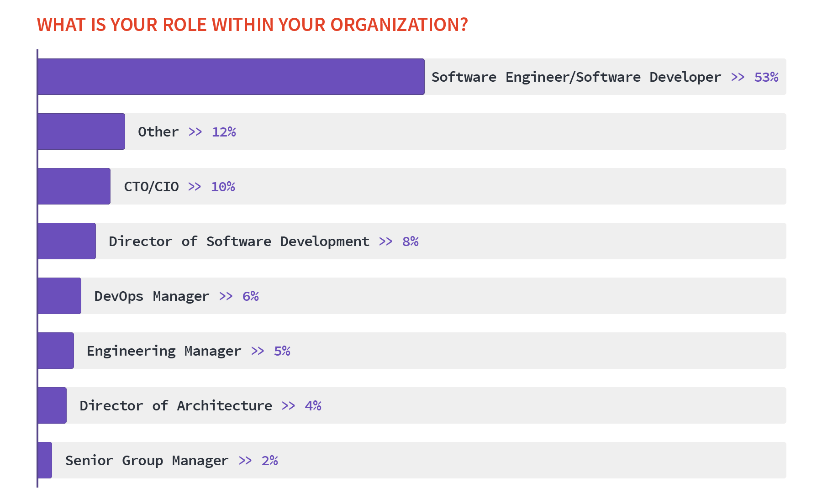Viewport: 822px width, 504px height.
Task: Expand the chevron next to CTO/CIO
Action: [194, 186]
